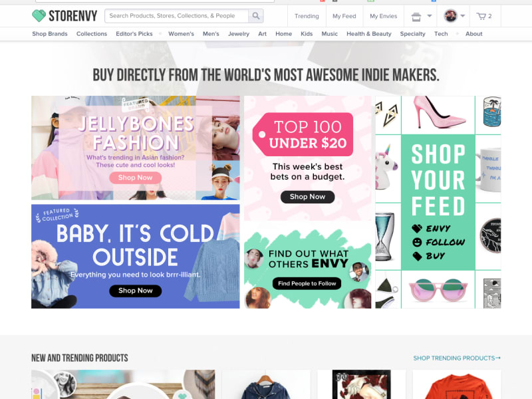
Task: Select the My Feed tab
Action: tap(344, 16)
